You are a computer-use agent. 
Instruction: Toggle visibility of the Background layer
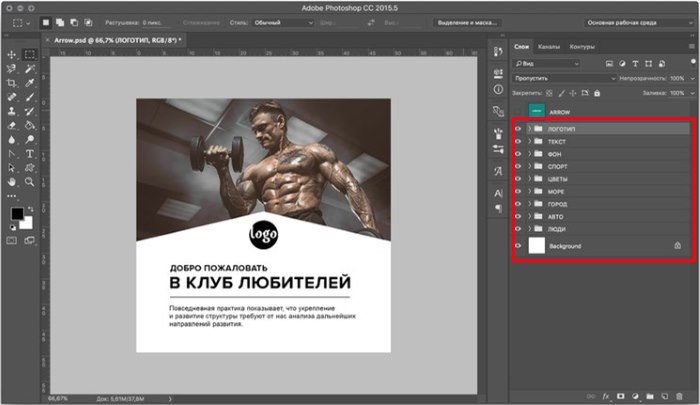tap(518, 245)
